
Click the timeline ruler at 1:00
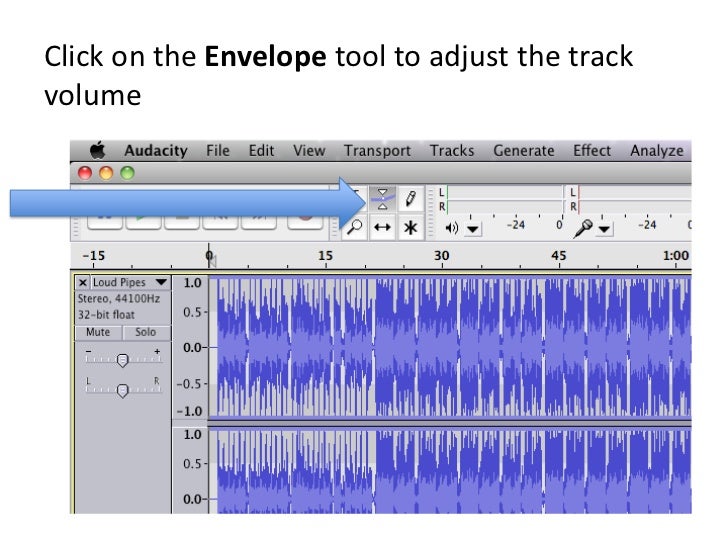tap(676, 256)
